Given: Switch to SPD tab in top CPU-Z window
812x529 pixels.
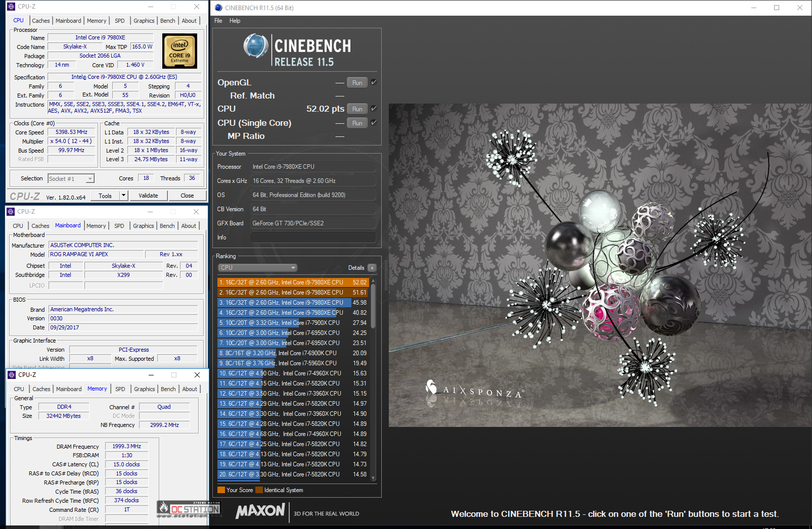Looking at the screenshot, I should coord(120,21).
